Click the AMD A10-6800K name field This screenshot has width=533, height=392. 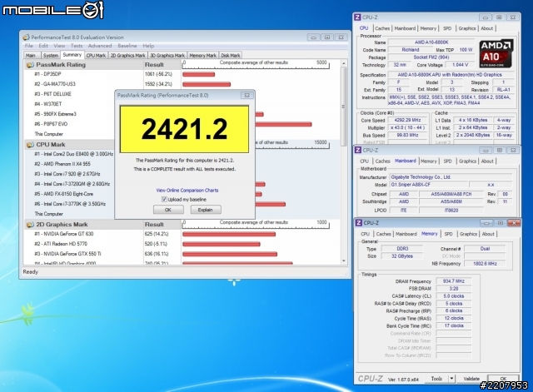(x=431, y=42)
